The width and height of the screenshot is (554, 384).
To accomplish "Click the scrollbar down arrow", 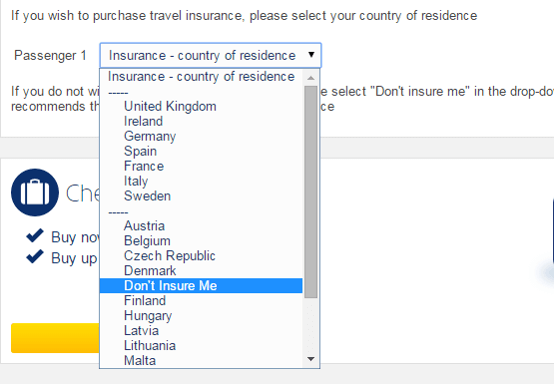I will (311, 359).
